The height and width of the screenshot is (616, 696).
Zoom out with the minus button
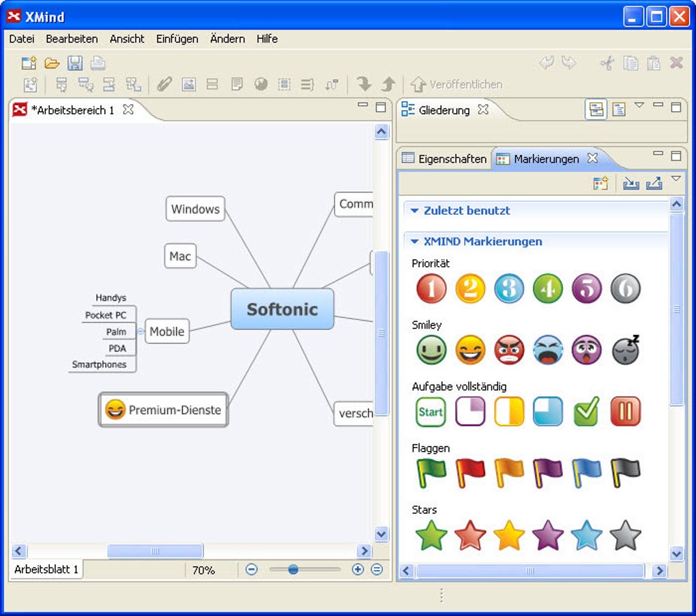(x=251, y=569)
